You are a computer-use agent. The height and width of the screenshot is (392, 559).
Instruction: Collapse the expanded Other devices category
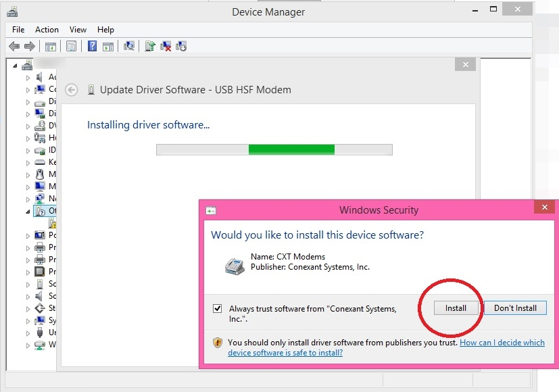(x=27, y=210)
